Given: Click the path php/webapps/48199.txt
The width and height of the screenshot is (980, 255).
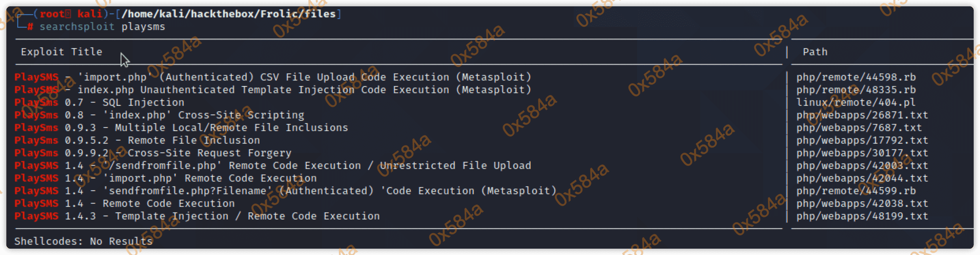Looking at the screenshot, I should click(862, 216).
